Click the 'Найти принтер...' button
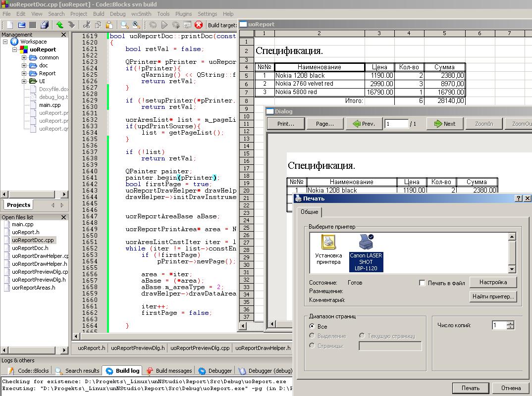Viewport: 532px width, 396px height. tap(493, 297)
